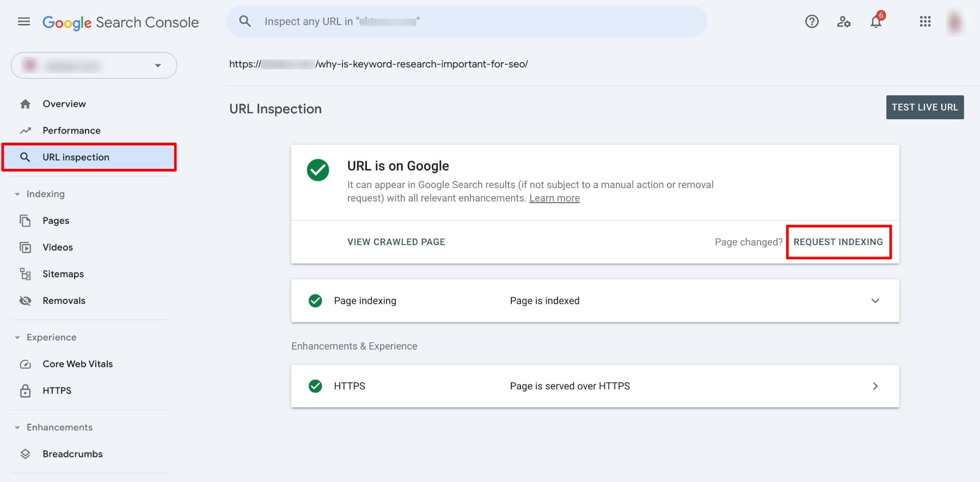The image size is (980, 482).
Task: Click the URL inspection magnifier icon
Action: tap(25, 157)
